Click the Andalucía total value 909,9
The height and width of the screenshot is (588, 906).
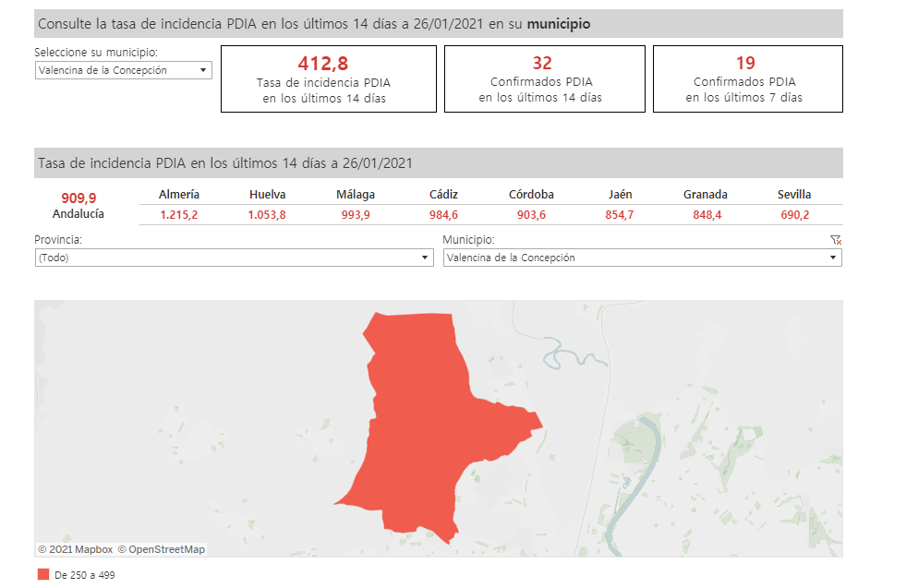79,198
